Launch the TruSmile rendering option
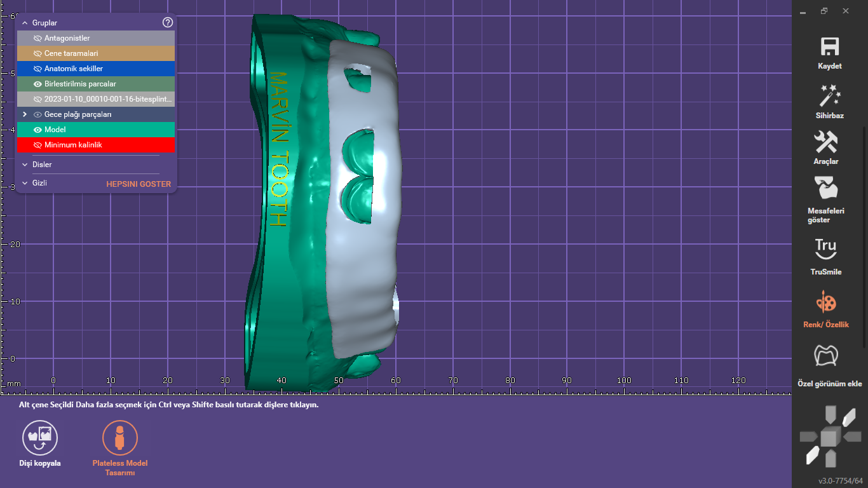The height and width of the screenshot is (488, 868). pos(825,249)
